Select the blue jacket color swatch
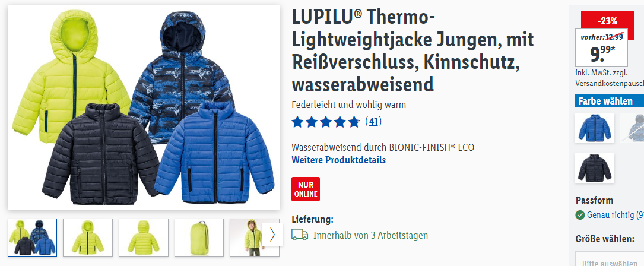 pos(594,128)
